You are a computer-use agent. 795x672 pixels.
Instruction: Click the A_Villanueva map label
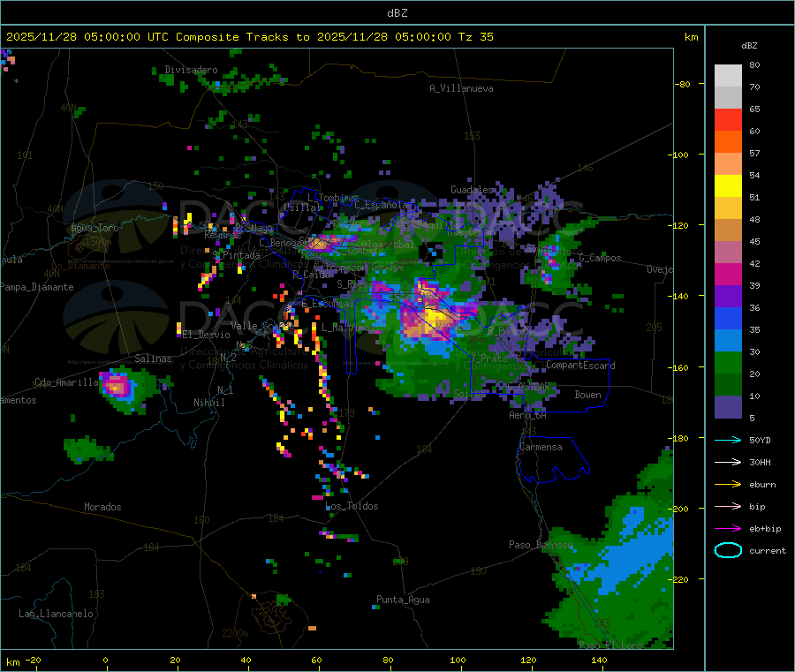pyautogui.click(x=461, y=88)
